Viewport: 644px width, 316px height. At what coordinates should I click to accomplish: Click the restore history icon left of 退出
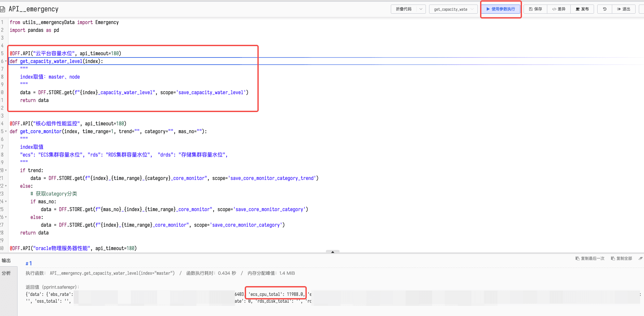(x=605, y=9)
